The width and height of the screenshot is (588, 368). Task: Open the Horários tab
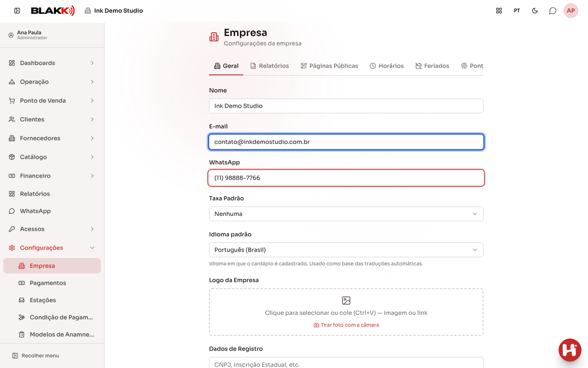click(x=387, y=66)
